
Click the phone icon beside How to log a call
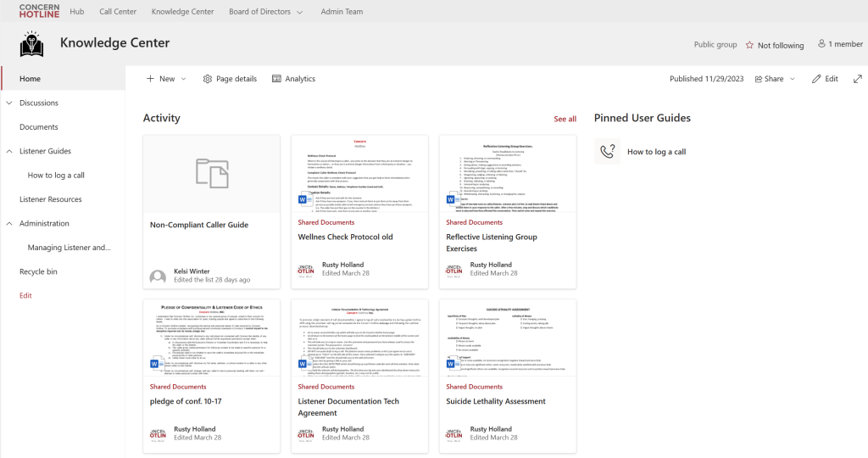click(x=607, y=151)
